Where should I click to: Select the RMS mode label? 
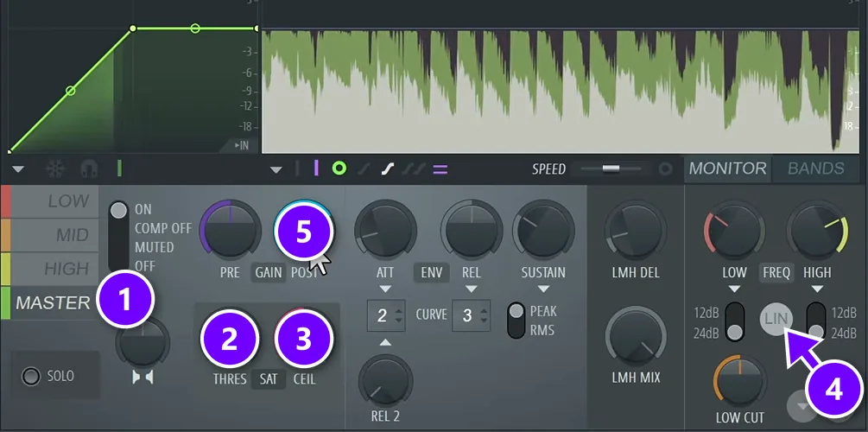[x=542, y=330]
